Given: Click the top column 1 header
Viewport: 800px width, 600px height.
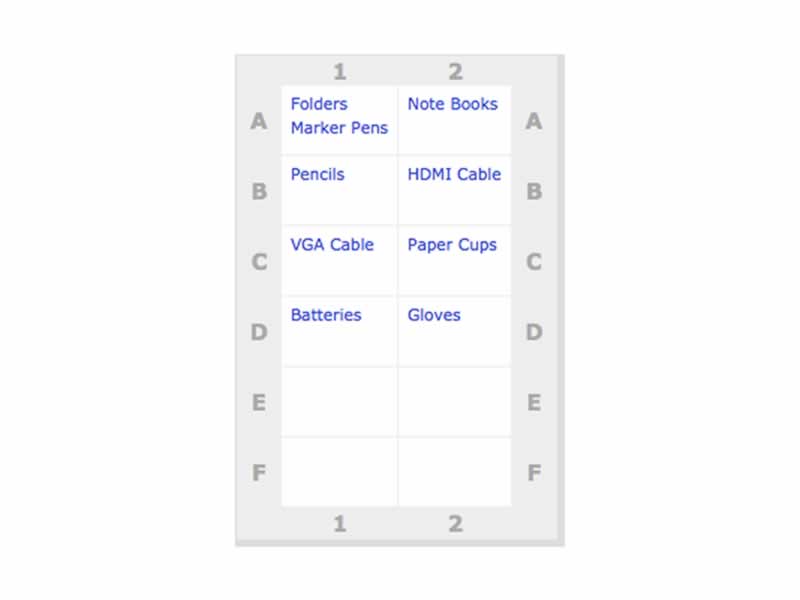Looking at the screenshot, I should tap(340, 71).
